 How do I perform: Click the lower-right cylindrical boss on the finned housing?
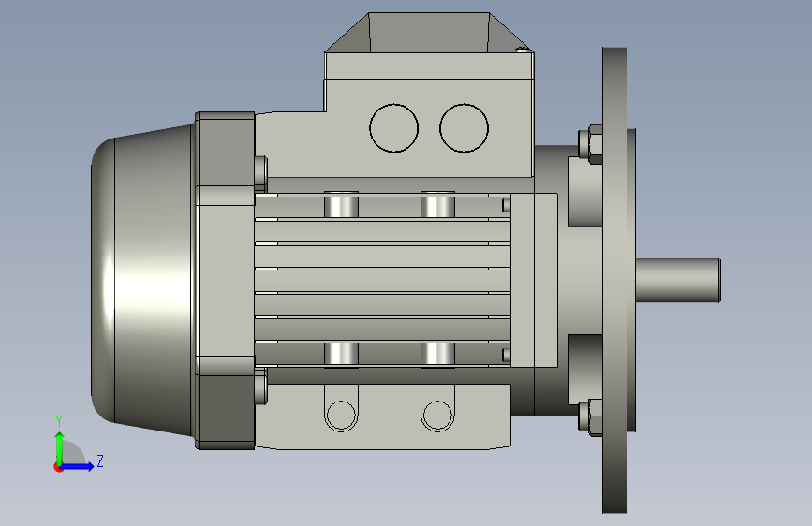(437, 355)
